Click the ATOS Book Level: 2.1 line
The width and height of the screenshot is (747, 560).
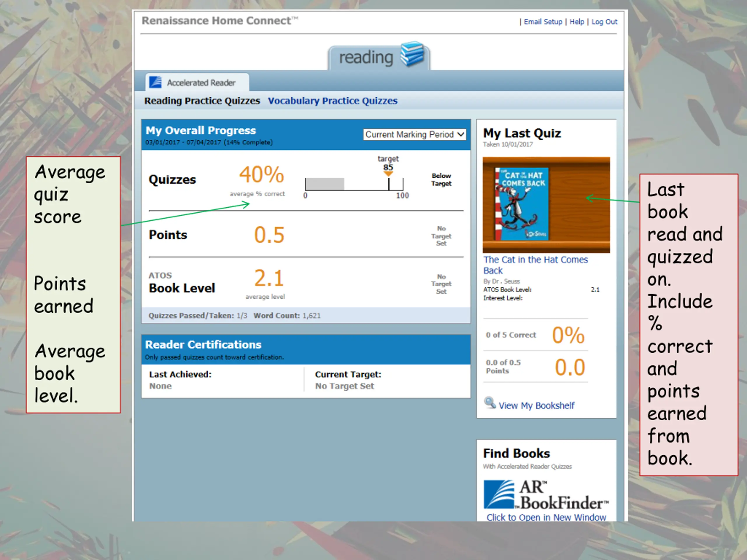point(541,290)
